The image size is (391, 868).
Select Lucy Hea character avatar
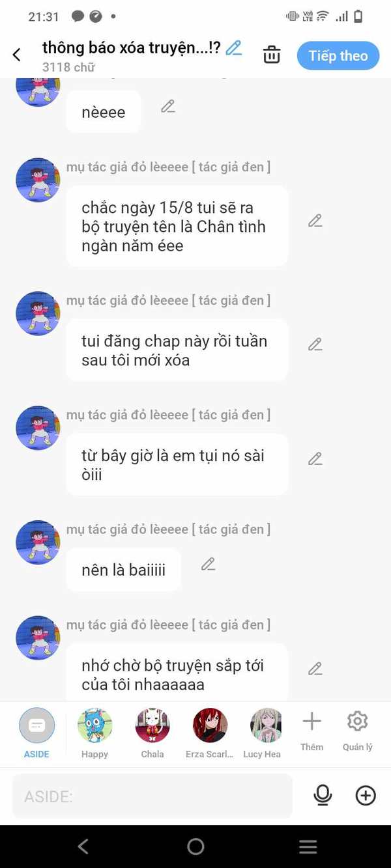[265, 733]
